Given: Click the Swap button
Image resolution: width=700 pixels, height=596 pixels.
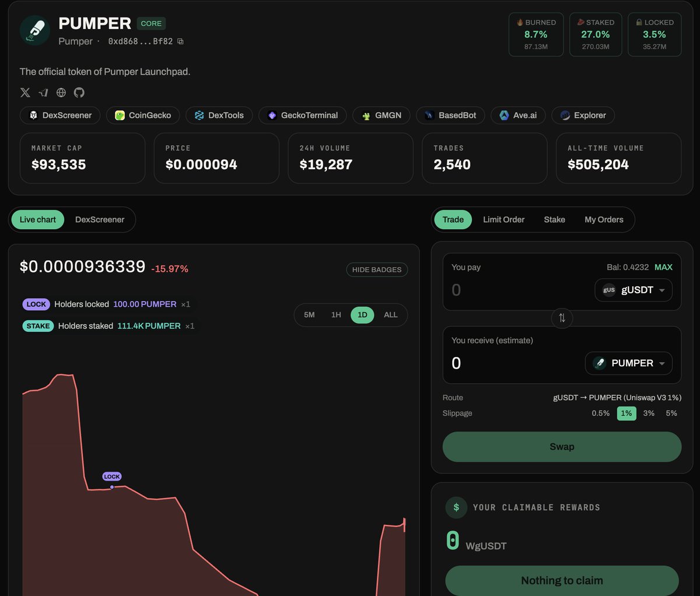Looking at the screenshot, I should (562, 447).
